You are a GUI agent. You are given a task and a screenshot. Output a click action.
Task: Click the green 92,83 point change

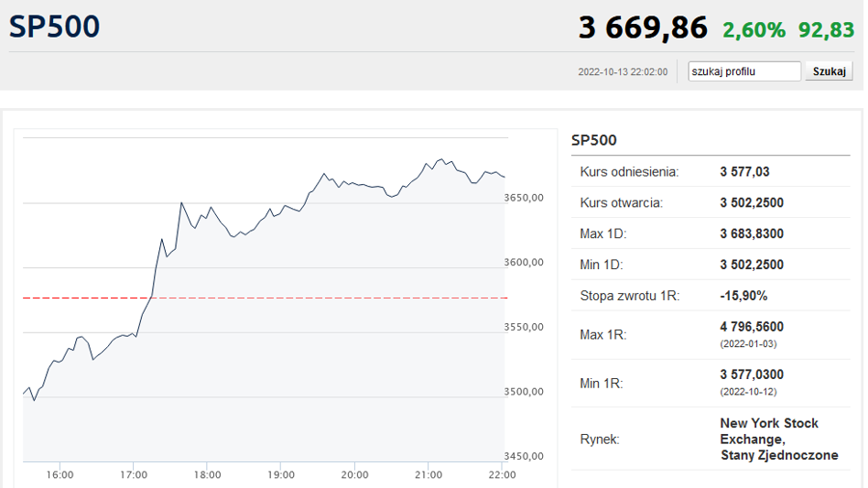click(826, 29)
